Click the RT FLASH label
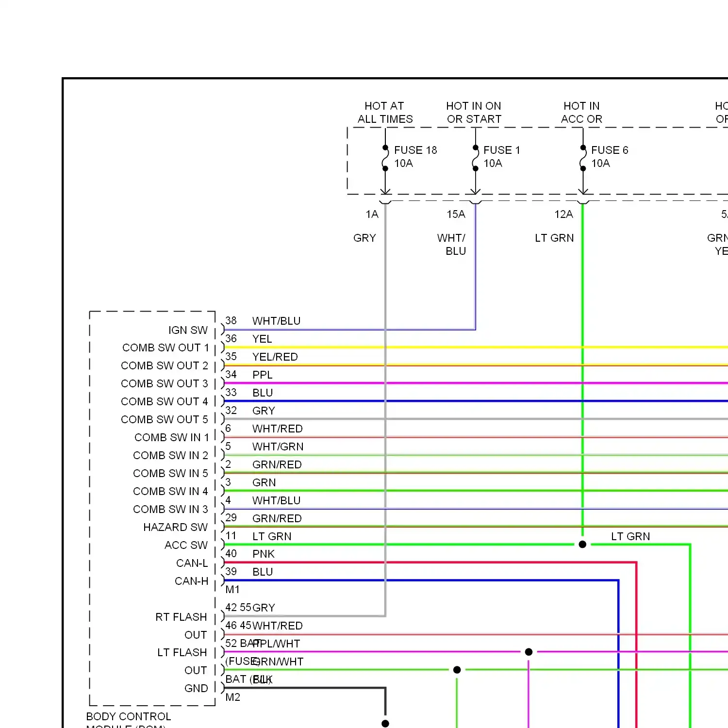 pyautogui.click(x=181, y=617)
